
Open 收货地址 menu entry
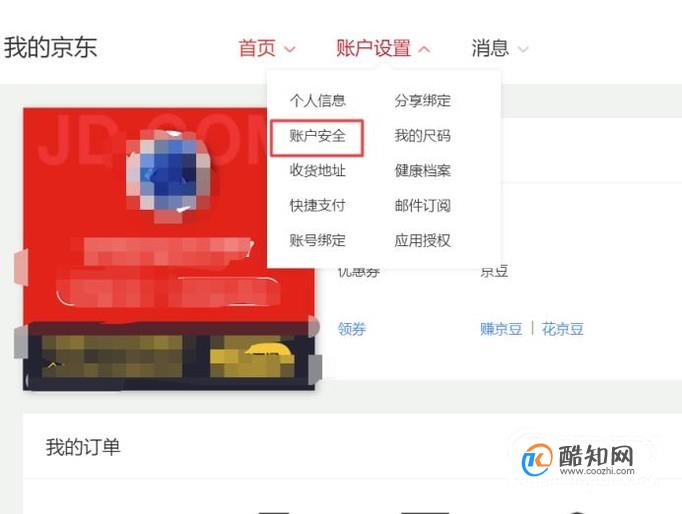point(318,170)
